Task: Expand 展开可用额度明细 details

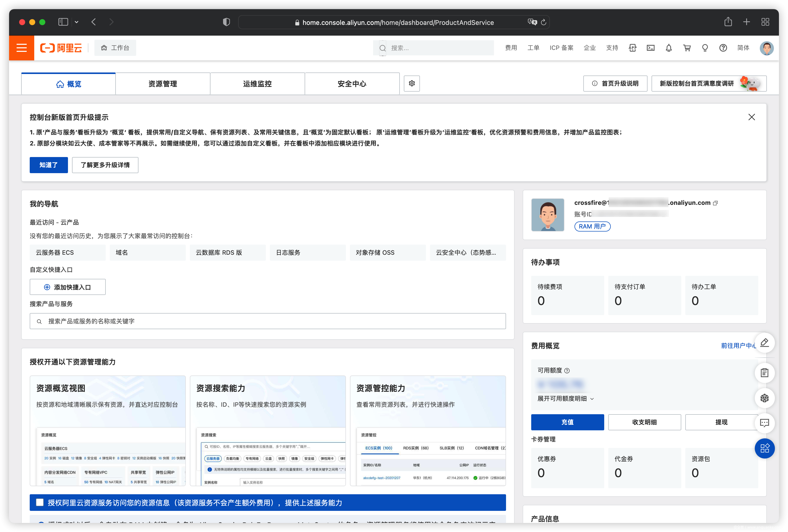Action: pyautogui.click(x=565, y=398)
